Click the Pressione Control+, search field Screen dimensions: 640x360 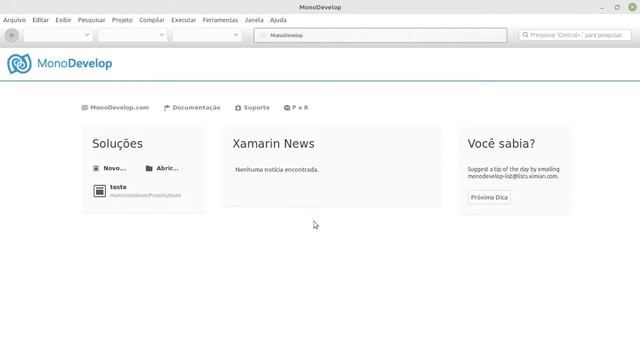pos(575,35)
